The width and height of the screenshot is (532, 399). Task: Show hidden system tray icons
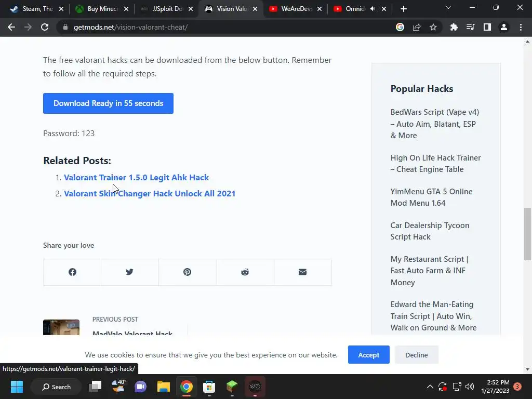[x=430, y=387]
